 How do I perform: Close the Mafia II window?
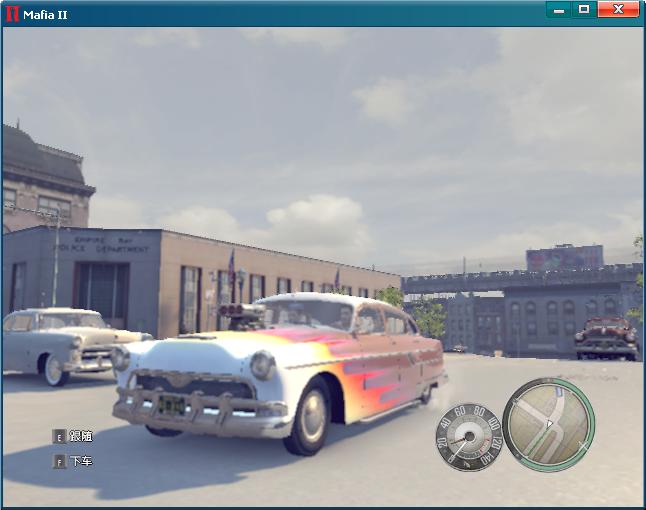tap(618, 9)
